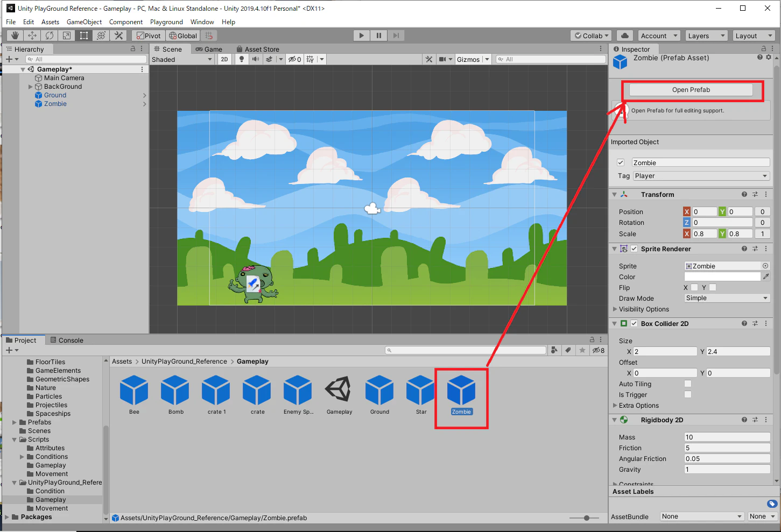Open custom editor tools icon
The width and height of the screenshot is (781, 532).
pyautogui.click(x=119, y=36)
